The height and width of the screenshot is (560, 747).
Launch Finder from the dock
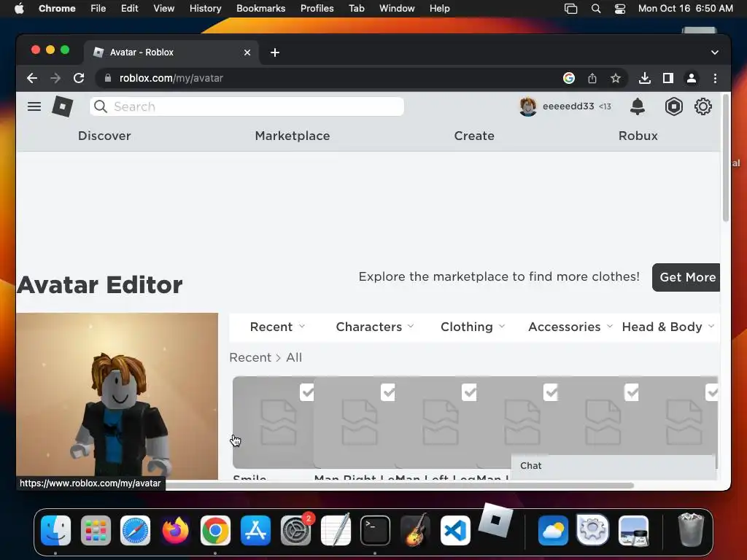(x=55, y=530)
